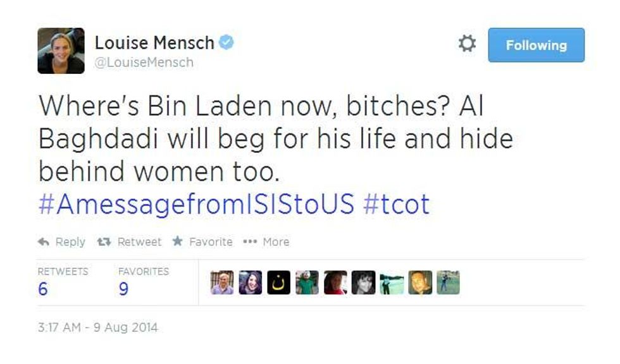Click Louise Mensch's profile picture
Screen dimensions: 620x364
click(61, 51)
